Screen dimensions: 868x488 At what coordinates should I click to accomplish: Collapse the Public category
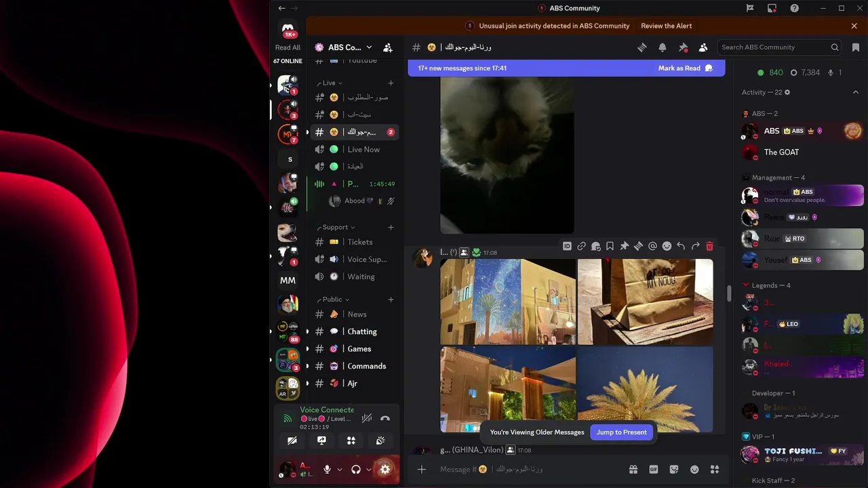(x=332, y=299)
